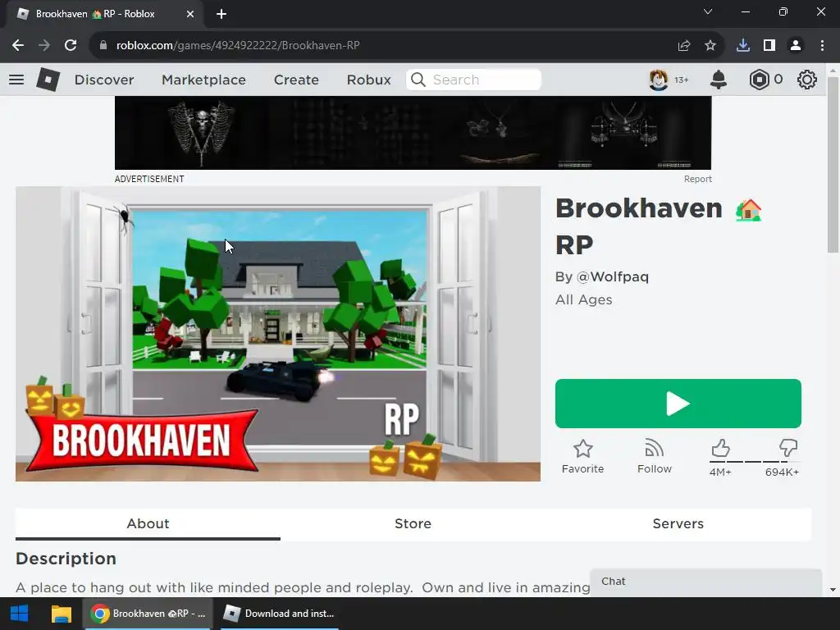The width and height of the screenshot is (840, 630).
Task: Open a new browser tab
Action: tap(221, 14)
